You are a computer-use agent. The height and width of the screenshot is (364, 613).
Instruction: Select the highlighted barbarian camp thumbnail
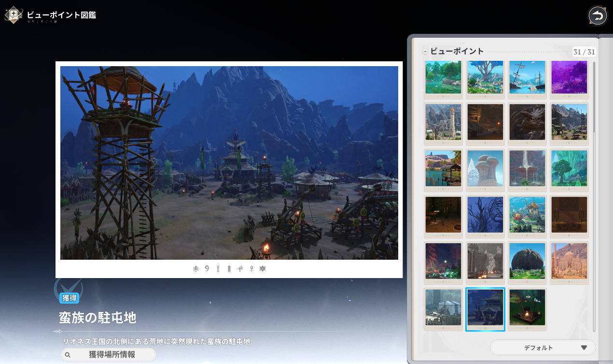click(x=485, y=309)
